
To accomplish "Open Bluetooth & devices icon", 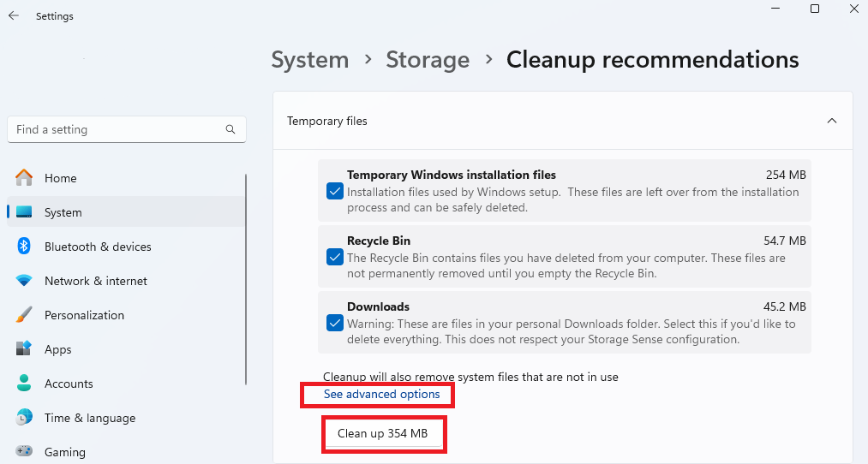I will tap(24, 247).
